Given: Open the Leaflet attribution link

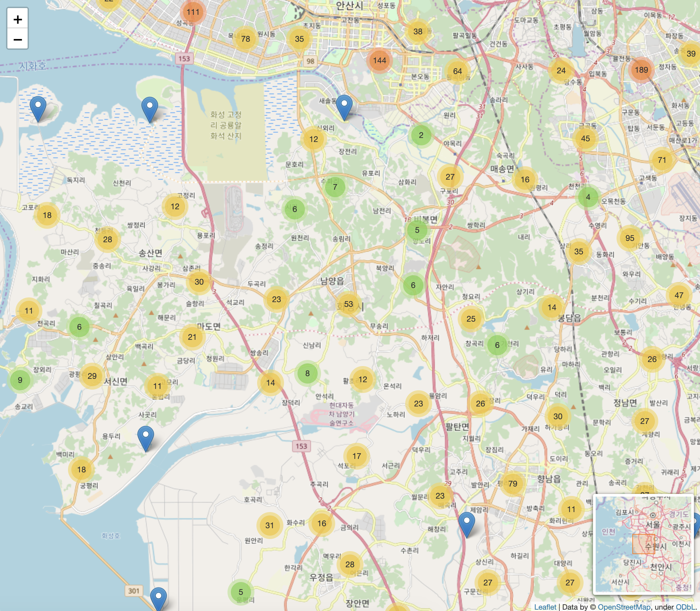Looking at the screenshot, I should pos(545,607).
